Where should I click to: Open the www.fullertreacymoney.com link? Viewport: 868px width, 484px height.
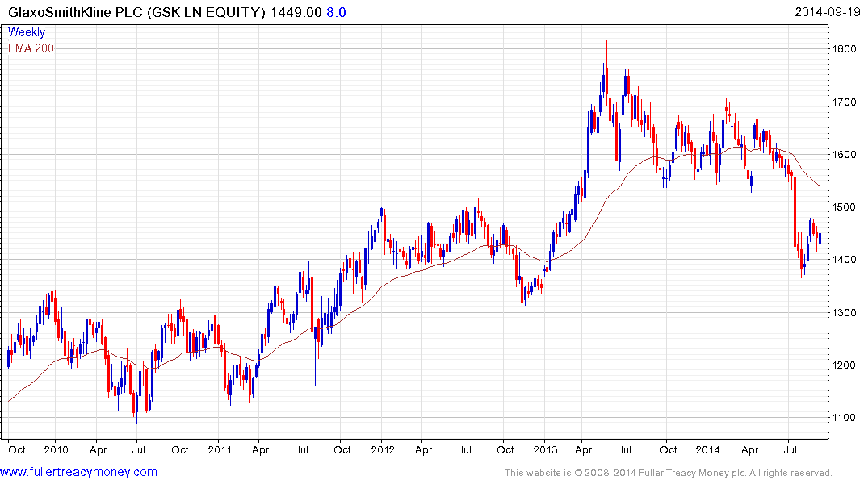tap(78, 472)
